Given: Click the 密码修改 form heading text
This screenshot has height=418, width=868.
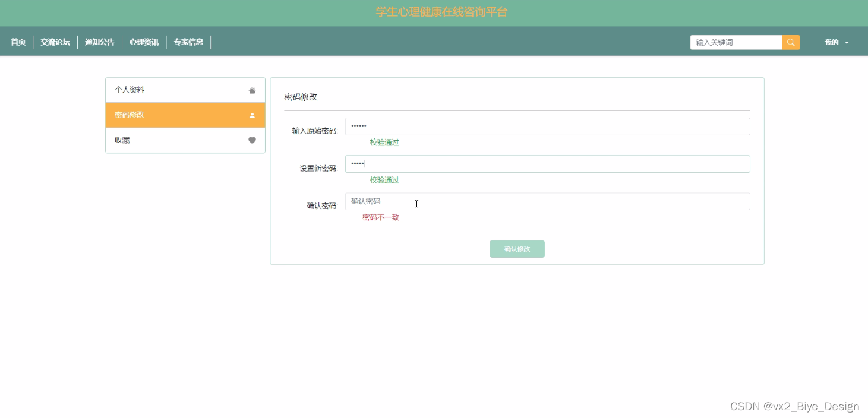Looking at the screenshot, I should pos(301,97).
